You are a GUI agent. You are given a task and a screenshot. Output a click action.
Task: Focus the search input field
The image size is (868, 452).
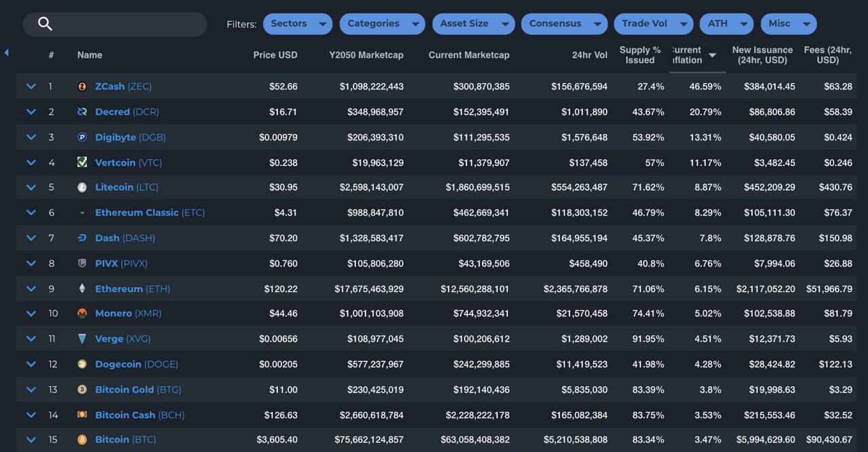coord(115,24)
